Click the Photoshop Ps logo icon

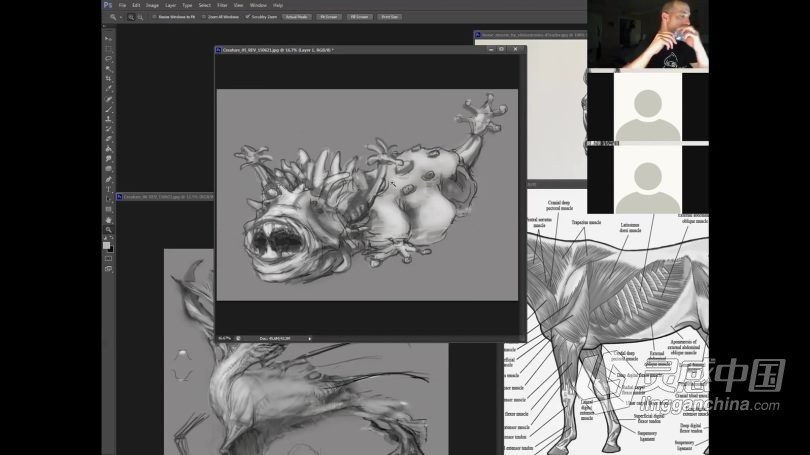click(107, 5)
